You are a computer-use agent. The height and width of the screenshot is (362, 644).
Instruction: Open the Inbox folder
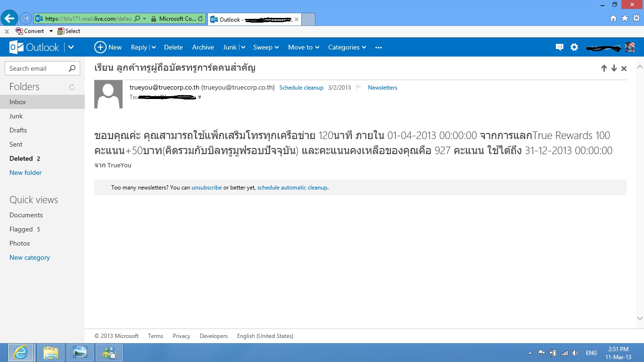[42, 102]
